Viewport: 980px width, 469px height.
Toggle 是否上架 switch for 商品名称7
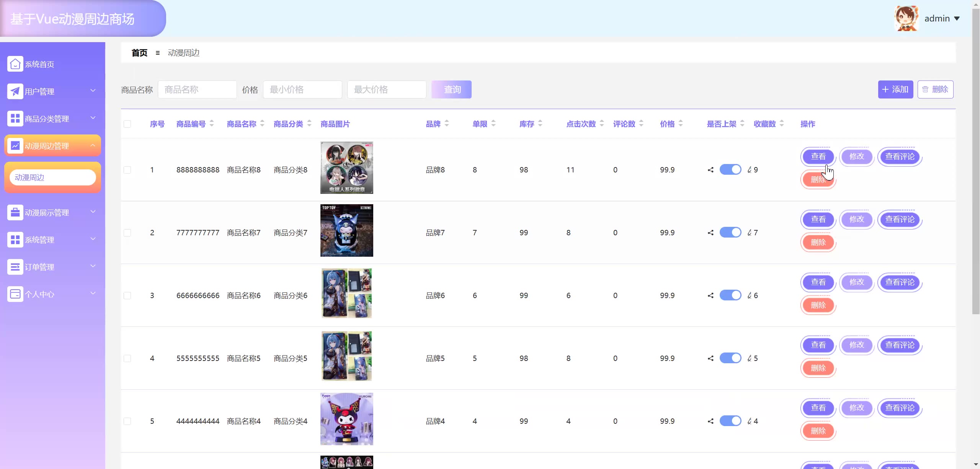[730, 233]
